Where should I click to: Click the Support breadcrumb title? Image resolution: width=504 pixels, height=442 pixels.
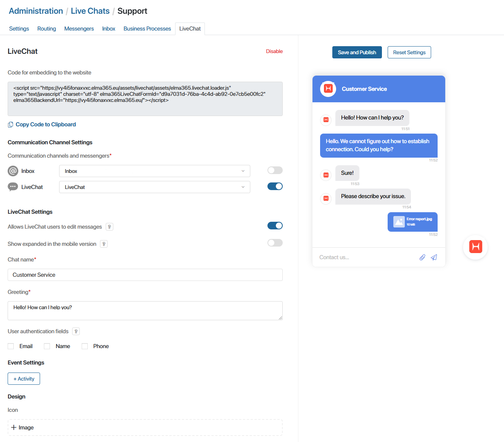click(x=132, y=11)
